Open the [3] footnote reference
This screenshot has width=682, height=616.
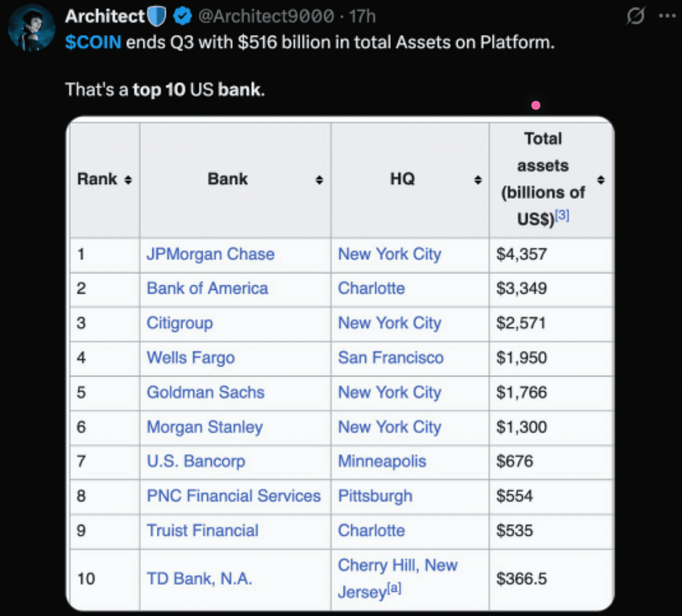click(562, 216)
